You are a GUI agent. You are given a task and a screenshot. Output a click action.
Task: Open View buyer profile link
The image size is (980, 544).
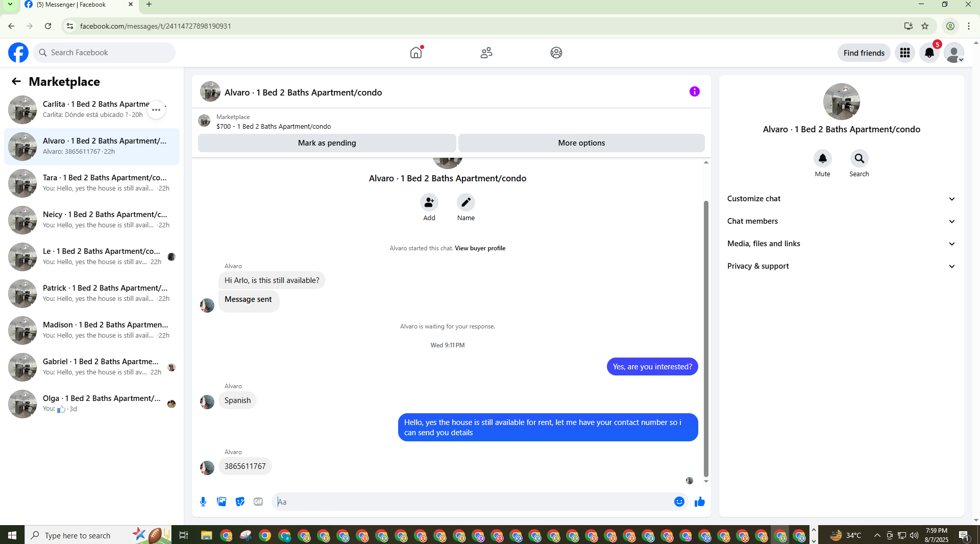point(480,248)
